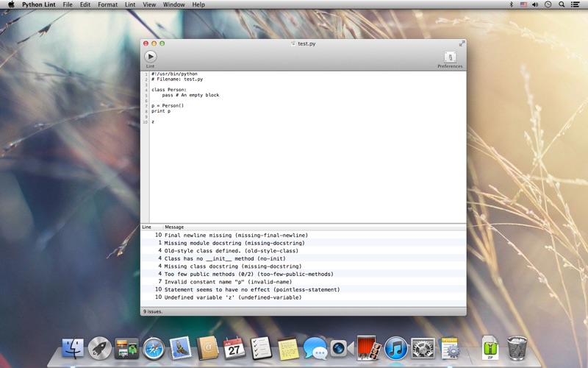
Task: Open Spotlight search magnifier
Action: [562, 4]
